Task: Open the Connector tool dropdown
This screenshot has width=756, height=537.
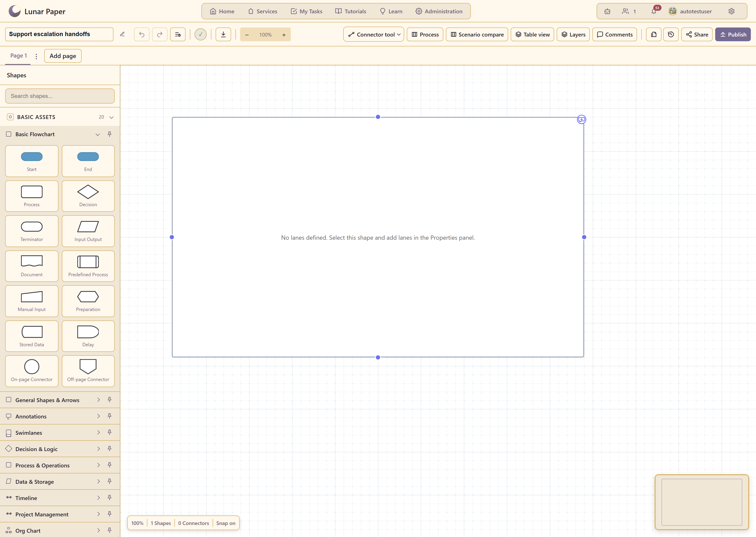Action: (373, 34)
